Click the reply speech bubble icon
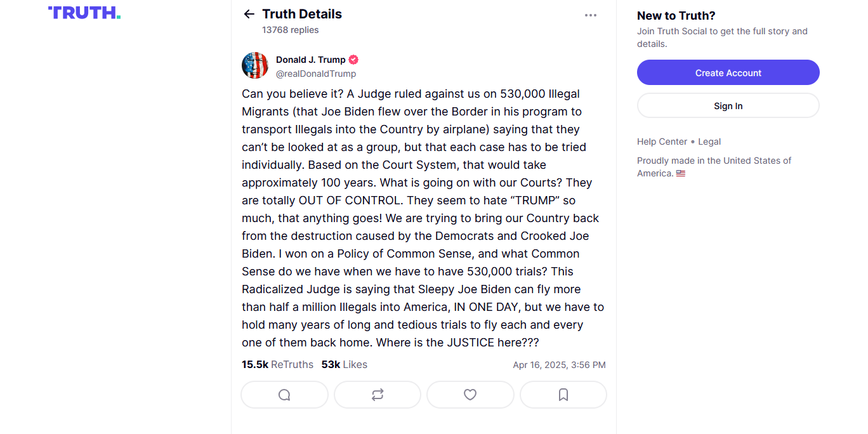Viewport: 868px width, 434px height. click(284, 395)
